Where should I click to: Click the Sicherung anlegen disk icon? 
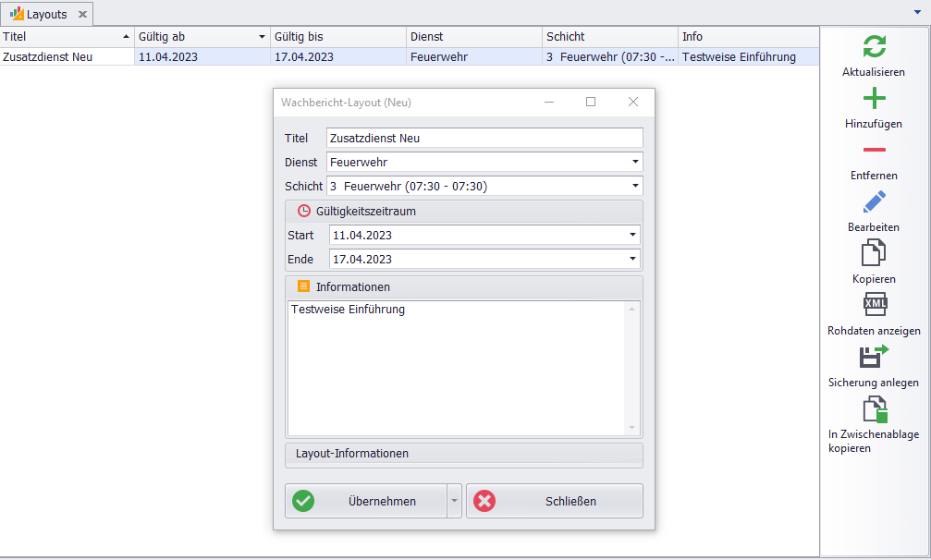click(874, 356)
